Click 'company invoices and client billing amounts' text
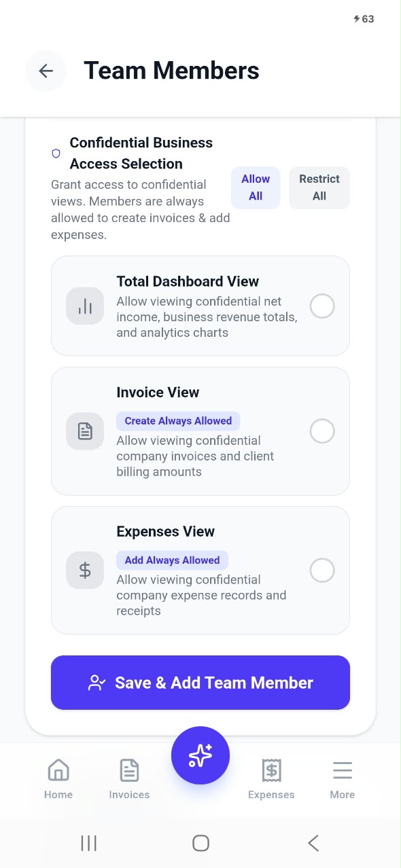Image resolution: width=401 pixels, height=868 pixels. pos(195,464)
